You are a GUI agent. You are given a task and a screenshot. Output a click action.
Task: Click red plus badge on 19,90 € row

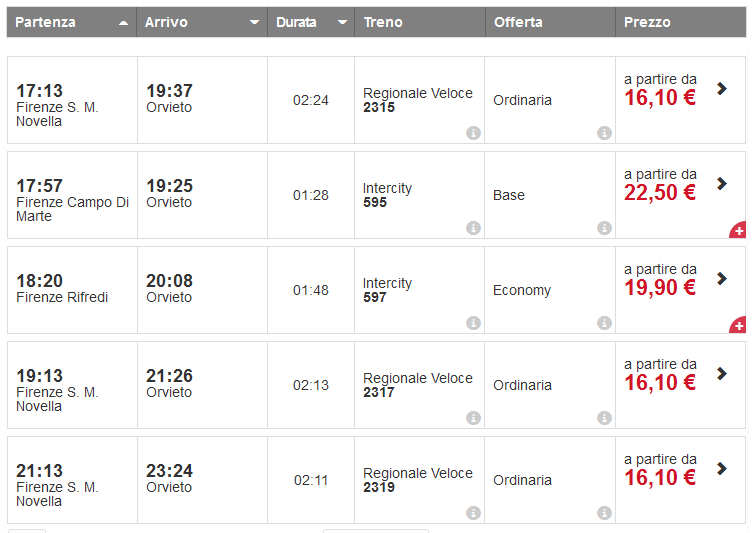pos(738,326)
